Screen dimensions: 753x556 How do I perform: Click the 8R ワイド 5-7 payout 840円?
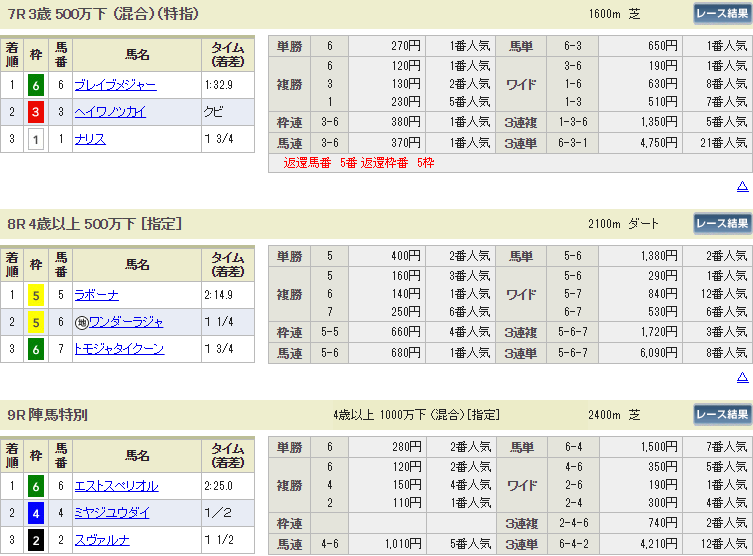click(x=663, y=294)
